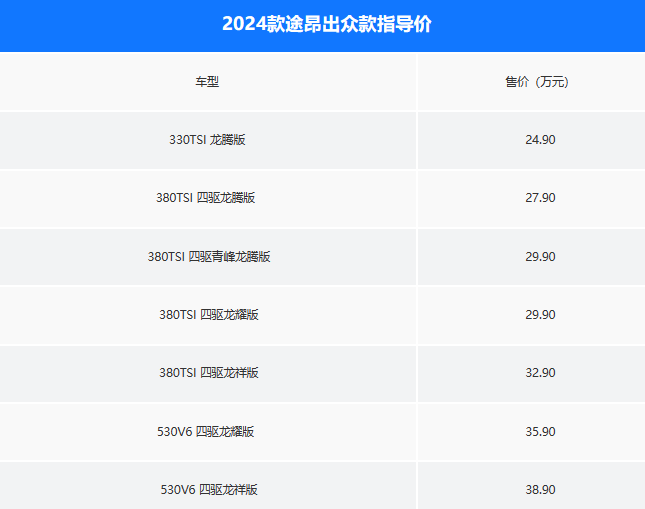Select the 29.90 price for 四驱青峰龙腾版
This screenshot has width=645, height=509.
coord(540,257)
